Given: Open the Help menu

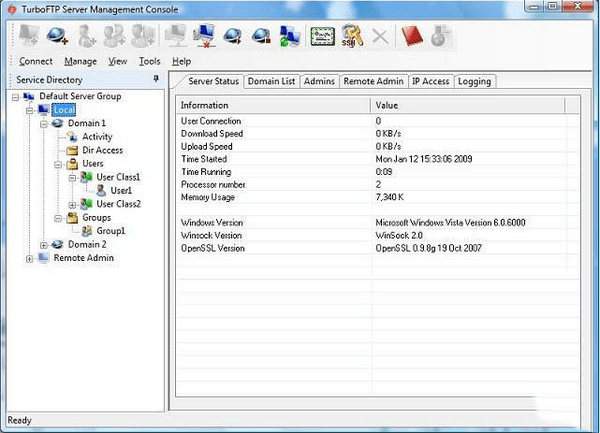Looking at the screenshot, I should click(181, 61).
